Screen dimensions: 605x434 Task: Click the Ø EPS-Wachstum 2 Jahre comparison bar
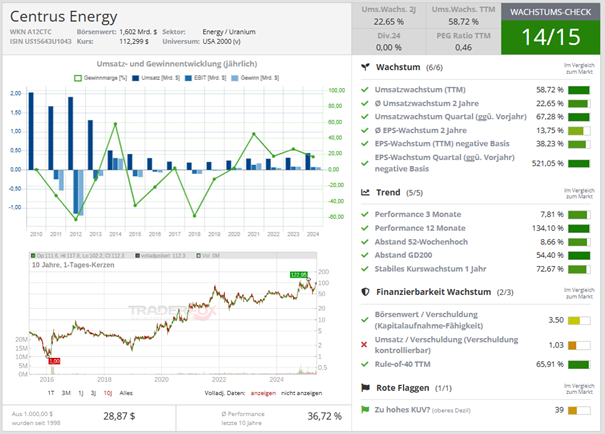click(x=579, y=131)
